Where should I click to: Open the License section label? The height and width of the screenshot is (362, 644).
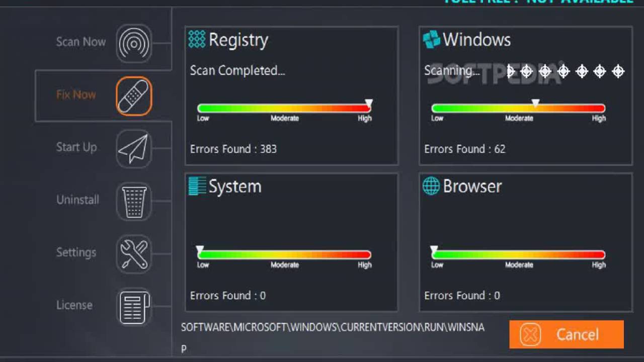(74, 305)
